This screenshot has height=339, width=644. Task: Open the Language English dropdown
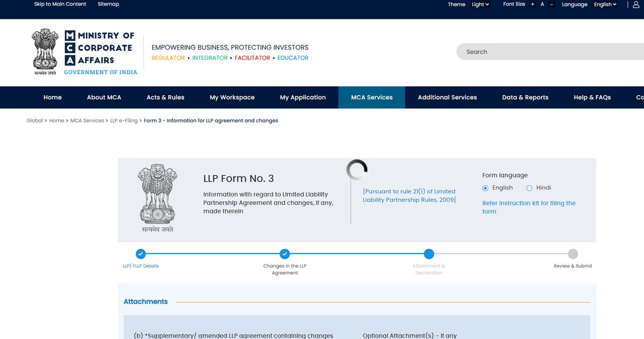pos(605,4)
